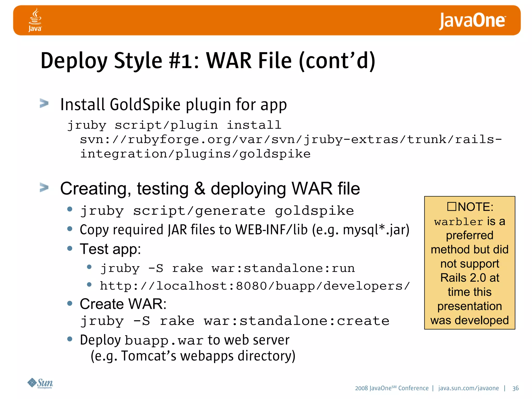Click the orange header banner
Image resolution: width=532 pixels, height=399 pixels.
(x=260, y=20)
